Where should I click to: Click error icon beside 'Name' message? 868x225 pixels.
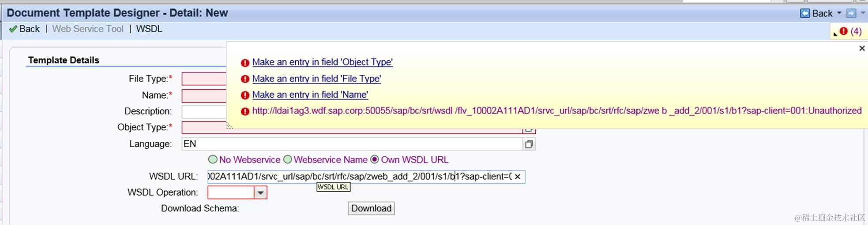pyautogui.click(x=245, y=96)
